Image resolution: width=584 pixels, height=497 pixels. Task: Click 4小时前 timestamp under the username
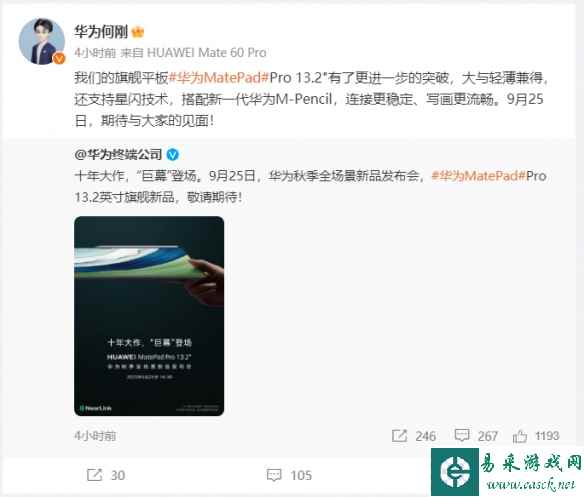[x=95, y=53]
